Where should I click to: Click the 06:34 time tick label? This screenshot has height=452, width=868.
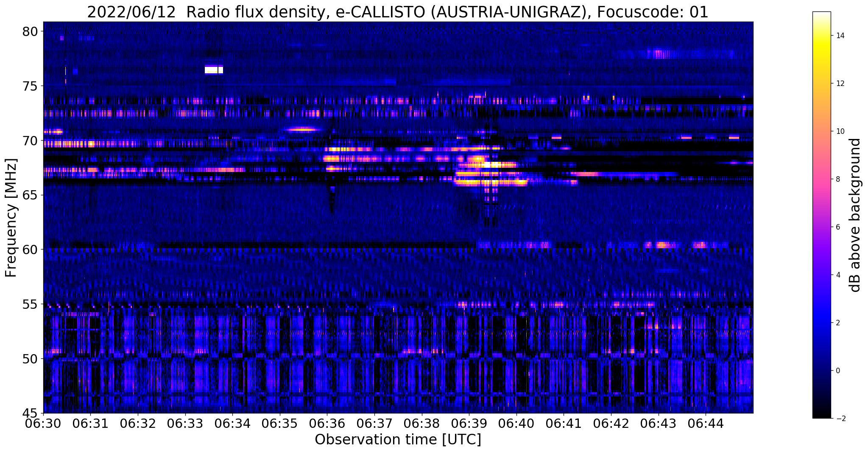coord(232,423)
